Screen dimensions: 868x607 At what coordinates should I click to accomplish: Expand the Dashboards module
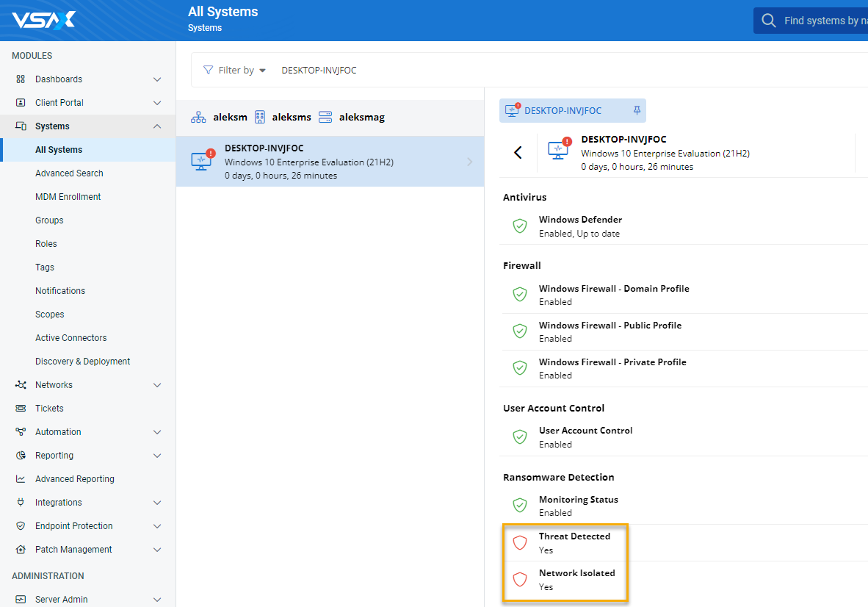156,79
